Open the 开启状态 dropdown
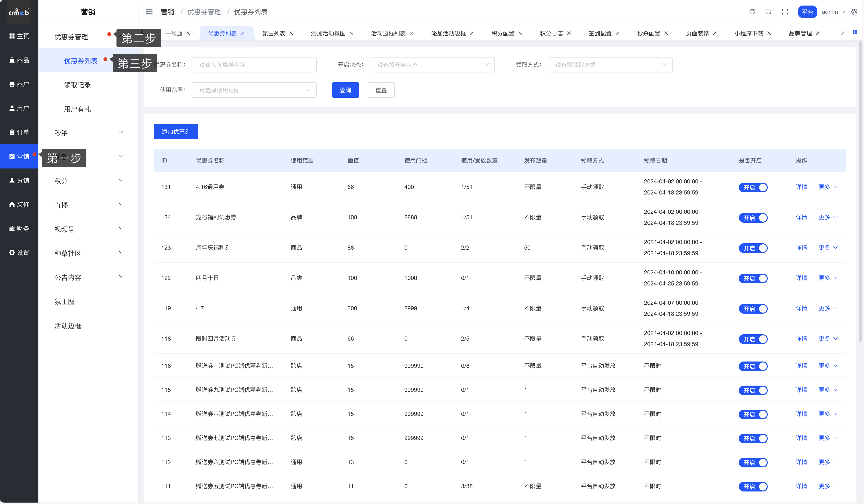Viewport: 864px width, 504px height. coord(432,65)
